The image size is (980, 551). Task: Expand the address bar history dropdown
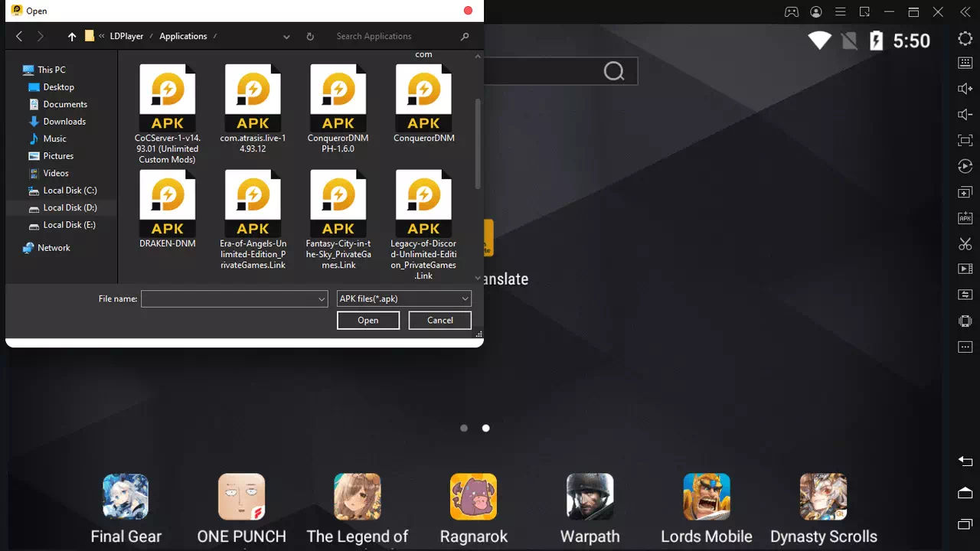[x=286, y=36]
